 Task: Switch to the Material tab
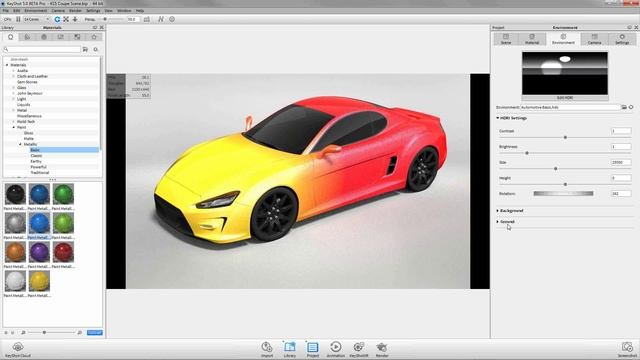coord(532,39)
